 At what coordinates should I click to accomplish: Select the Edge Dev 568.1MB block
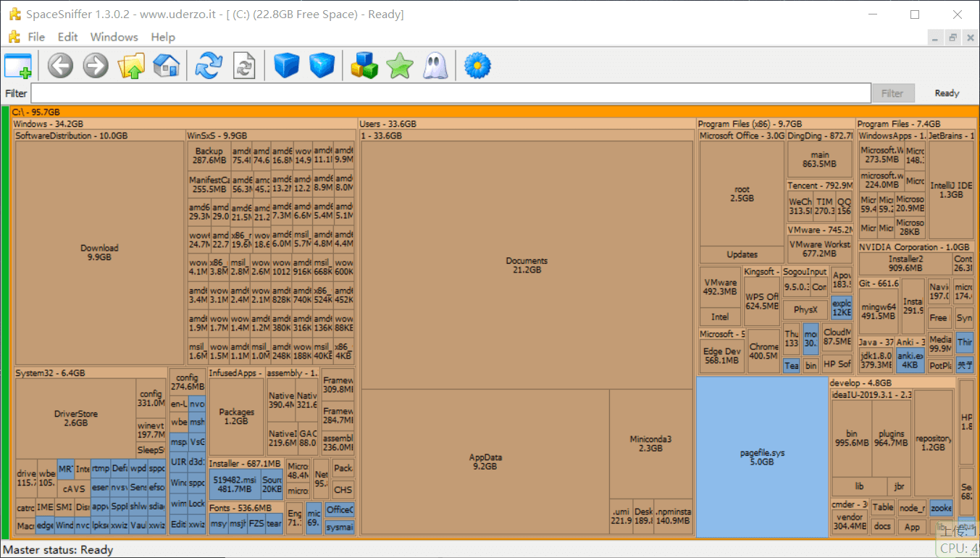coord(722,356)
